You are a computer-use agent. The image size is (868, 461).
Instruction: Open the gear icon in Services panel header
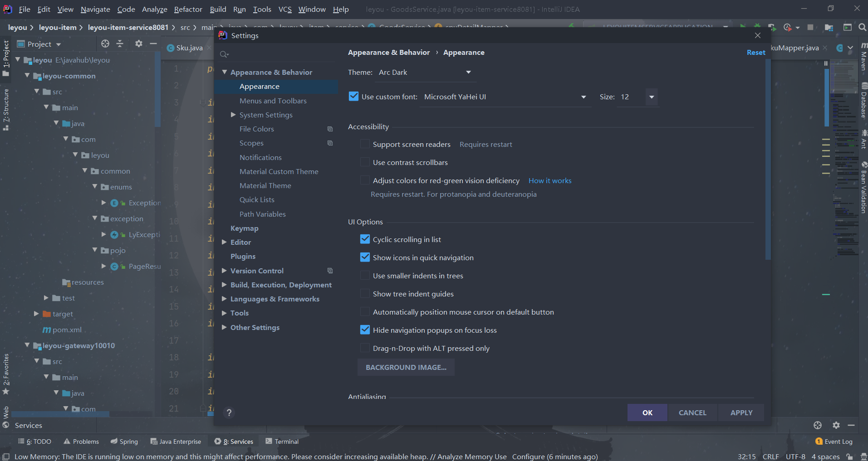click(x=836, y=425)
